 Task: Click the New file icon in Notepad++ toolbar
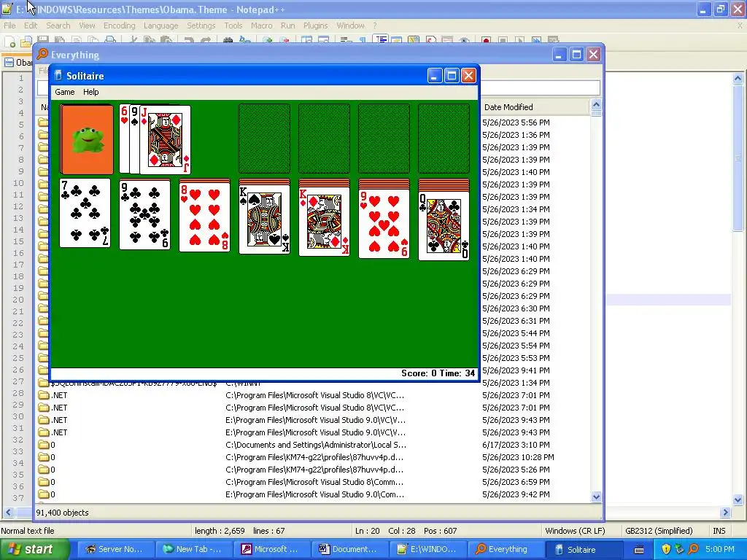(x=9, y=42)
